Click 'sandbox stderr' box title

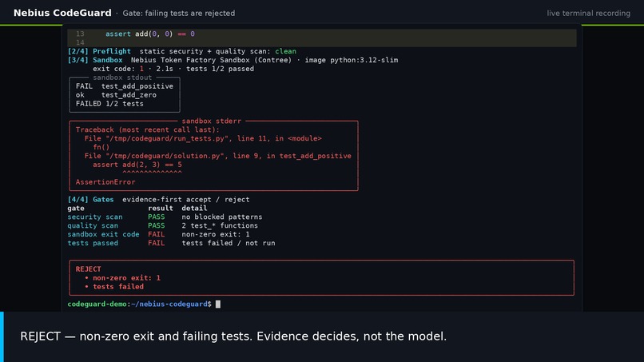212,121
